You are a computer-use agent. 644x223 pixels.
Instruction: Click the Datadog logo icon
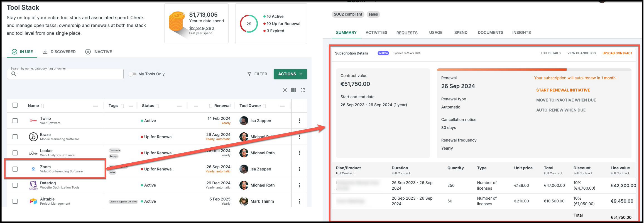[33, 185]
